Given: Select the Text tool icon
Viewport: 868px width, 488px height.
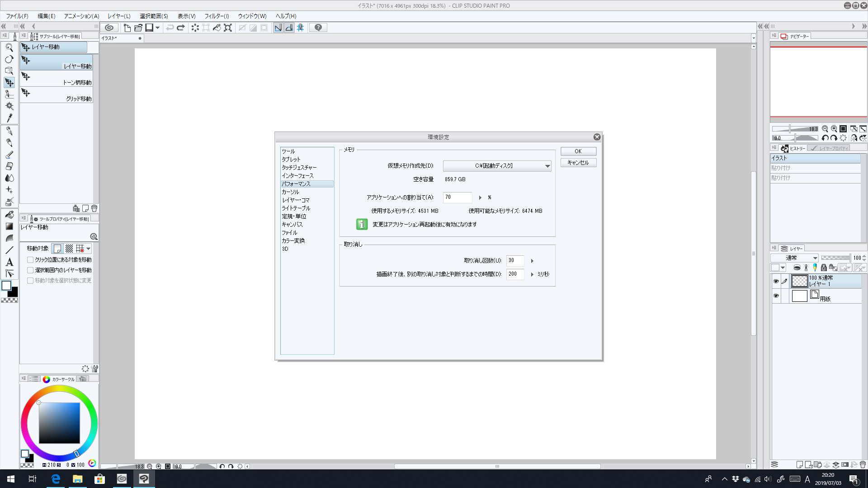Looking at the screenshot, I should point(9,262).
